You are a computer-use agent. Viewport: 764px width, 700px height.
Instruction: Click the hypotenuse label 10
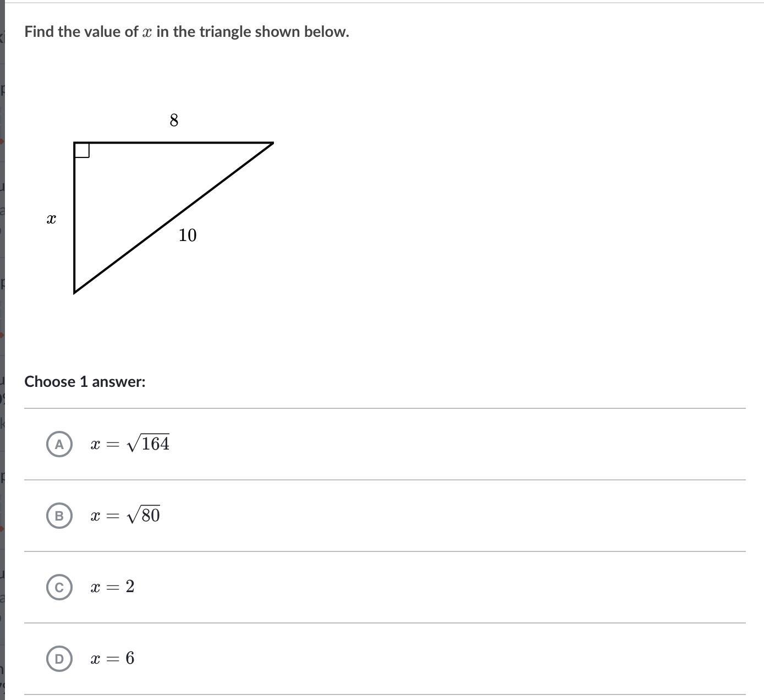tap(187, 236)
